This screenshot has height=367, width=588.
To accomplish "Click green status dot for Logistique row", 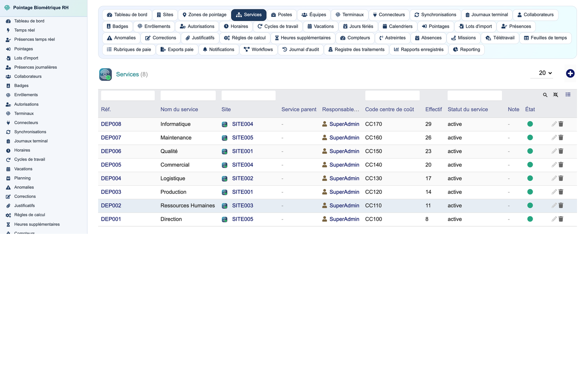I will pyautogui.click(x=530, y=178).
